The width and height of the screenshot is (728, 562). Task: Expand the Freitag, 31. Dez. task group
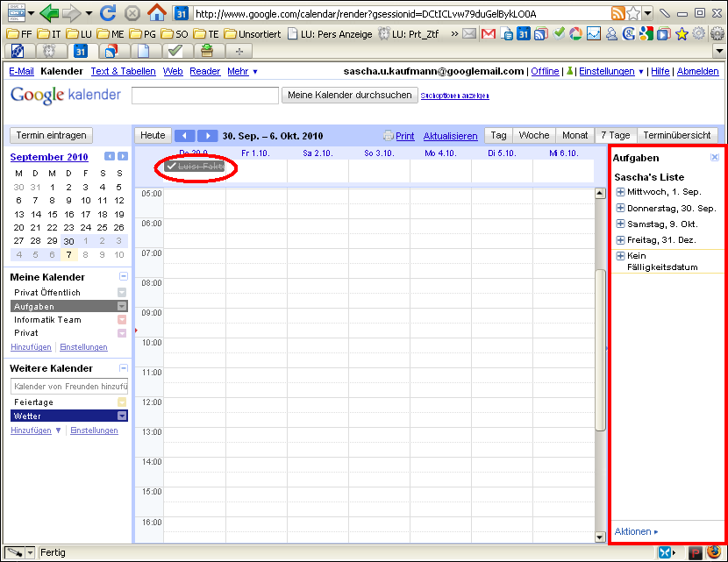coord(620,240)
